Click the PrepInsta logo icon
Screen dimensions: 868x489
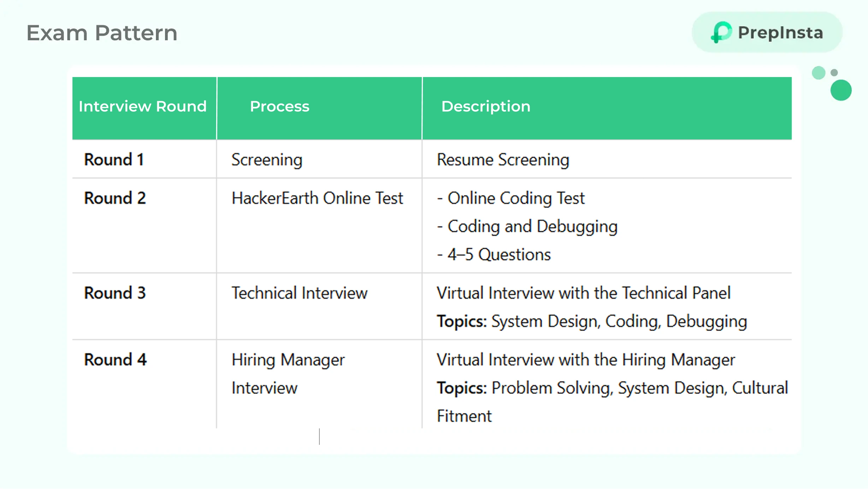click(721, 32)
